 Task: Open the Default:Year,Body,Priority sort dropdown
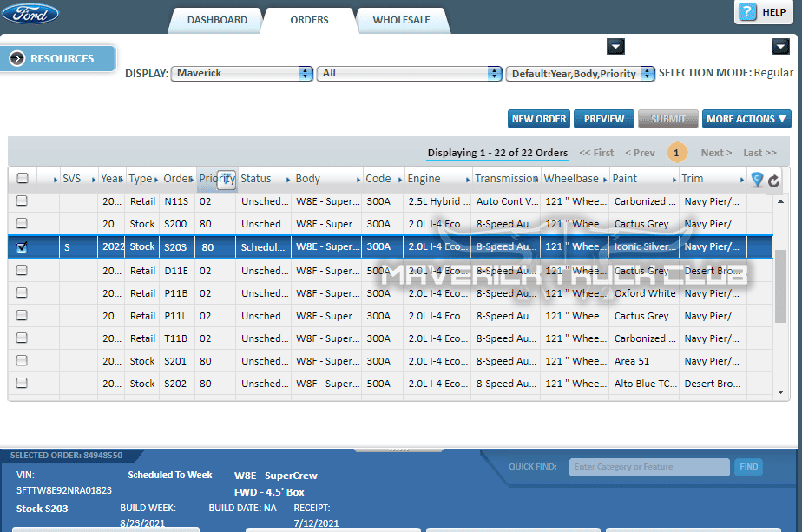(x=580, y=74)
